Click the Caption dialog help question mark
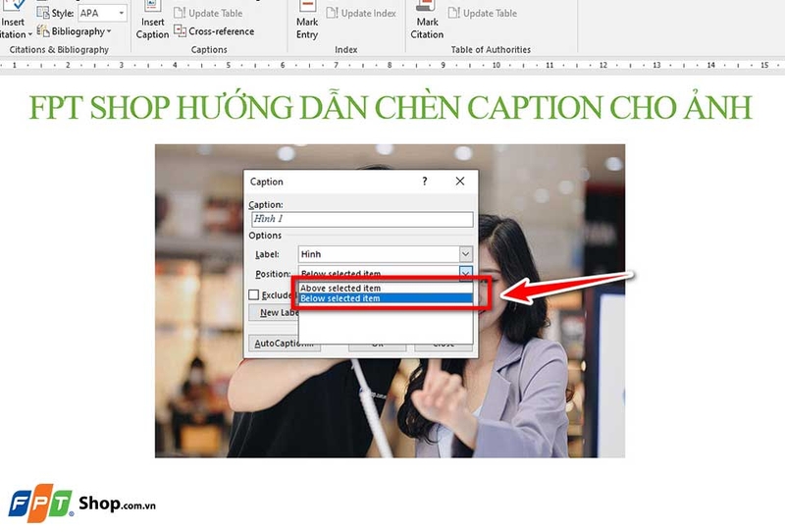 pyautogui.click(x=425, y=181)
